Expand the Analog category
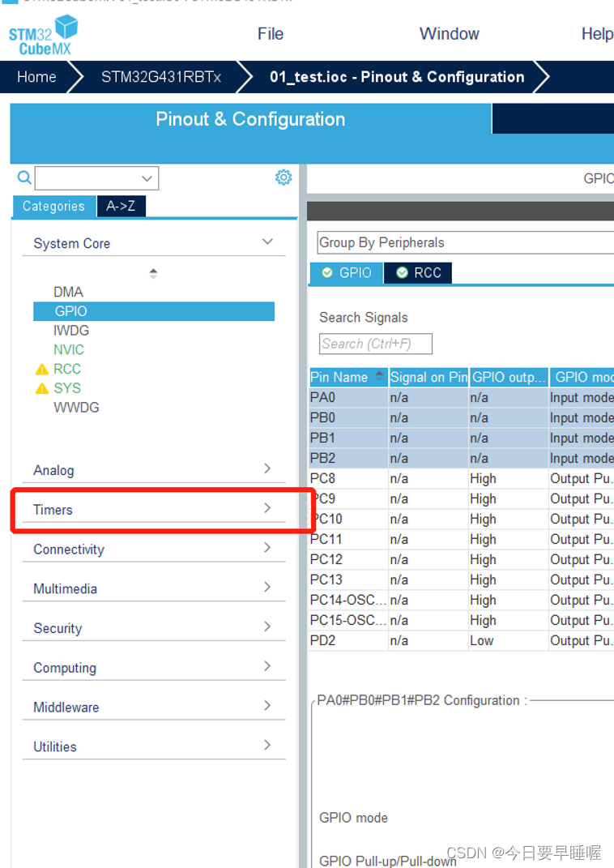 coord(267,469)
